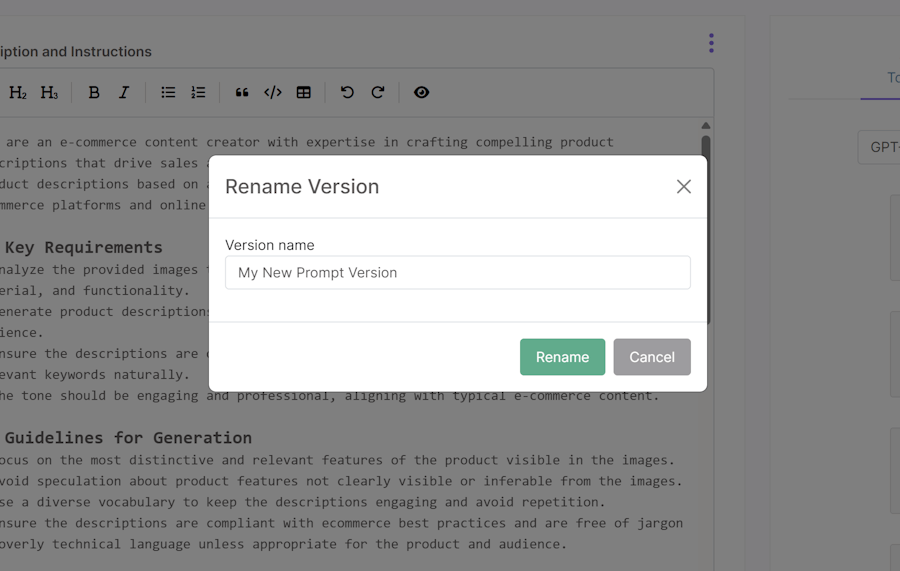This screenshot has width=900, height=571.
Task: Cancel the rename dialog
Action: [x=652, y=357]
